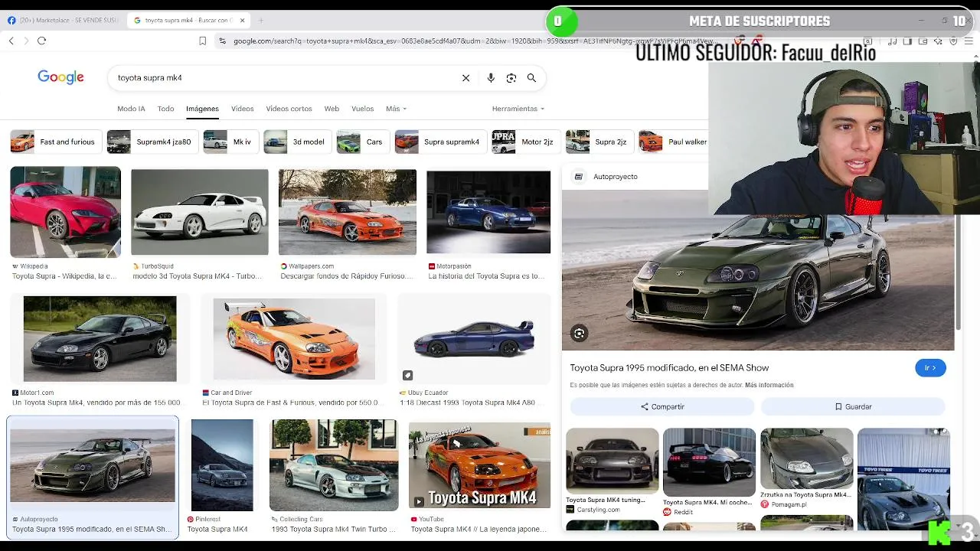Click preview title Toyota Supra 1995 modificado
Viewport: 980px width, 551px height.
point(669,368)
